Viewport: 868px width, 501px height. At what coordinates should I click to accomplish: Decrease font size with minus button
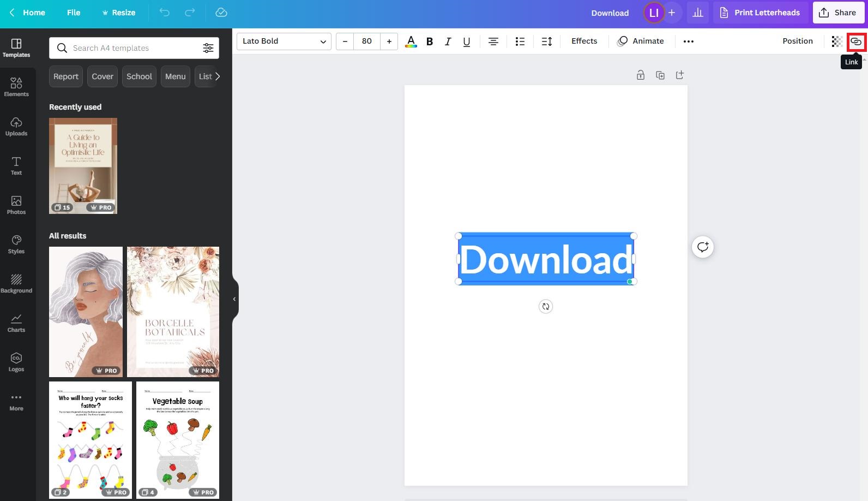pyautogui.click(x=345, y=41)
